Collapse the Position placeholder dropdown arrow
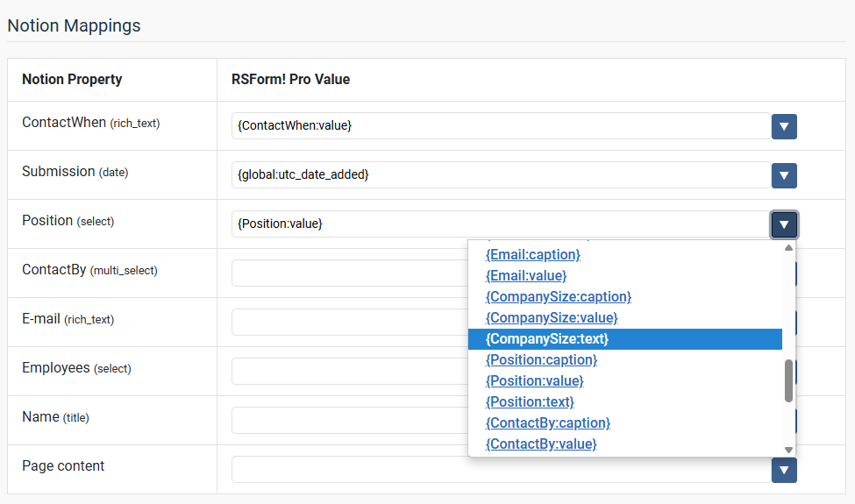 point(783,224)
